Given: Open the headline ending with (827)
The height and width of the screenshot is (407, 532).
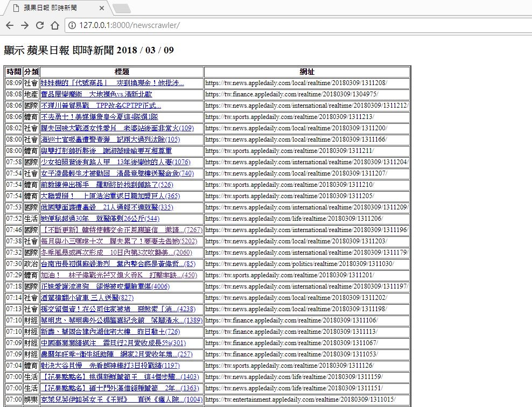Looking at the screenshot, I should pos(87,298).
